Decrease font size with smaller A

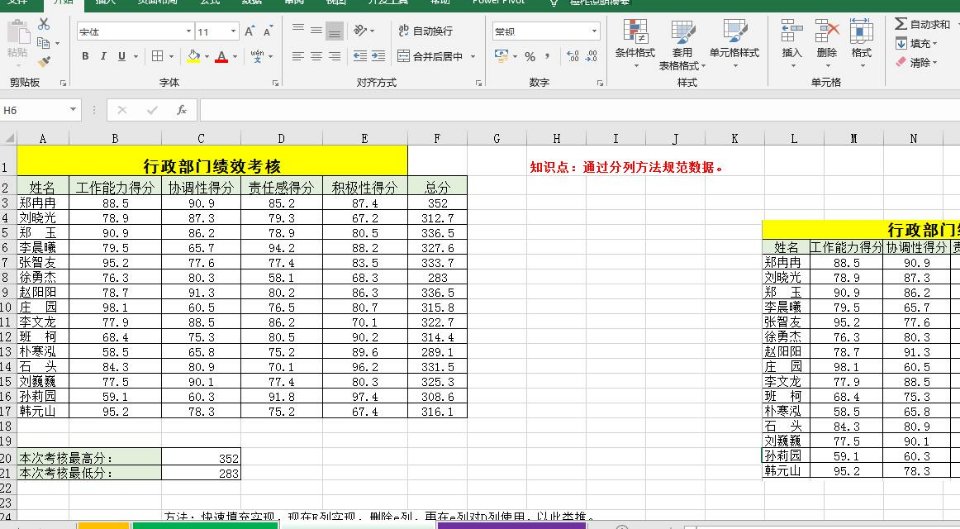pyautogui.click(x=268, y=31)
